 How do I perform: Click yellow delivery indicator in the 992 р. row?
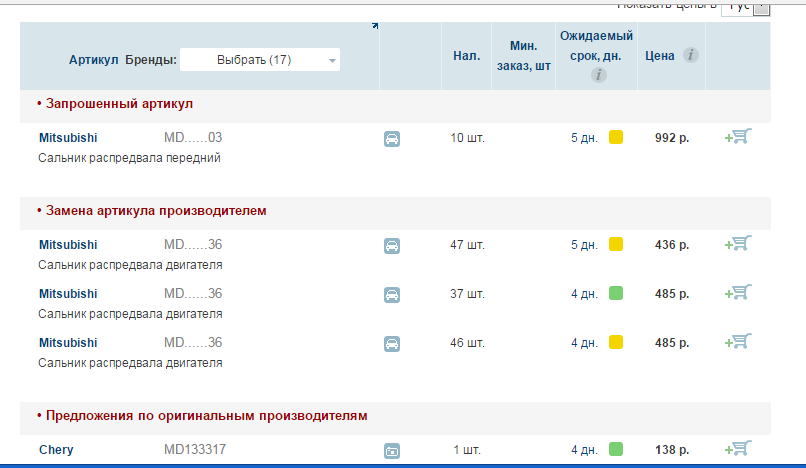coord(616,137)
